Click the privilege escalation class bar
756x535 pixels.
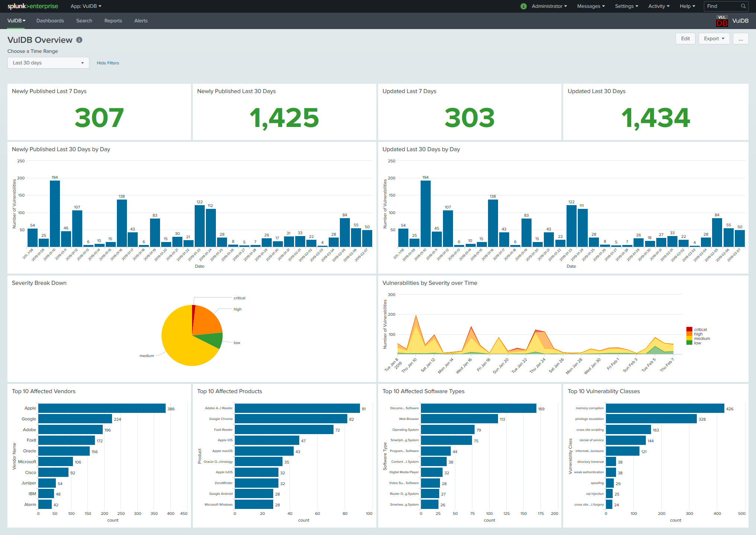coord(651,419)
